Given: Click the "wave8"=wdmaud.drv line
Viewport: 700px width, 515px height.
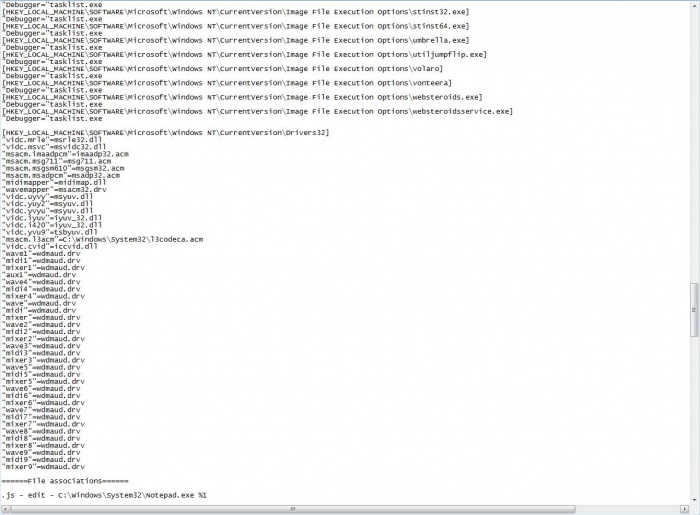Looking at the screenshot, I should (41, 432).
